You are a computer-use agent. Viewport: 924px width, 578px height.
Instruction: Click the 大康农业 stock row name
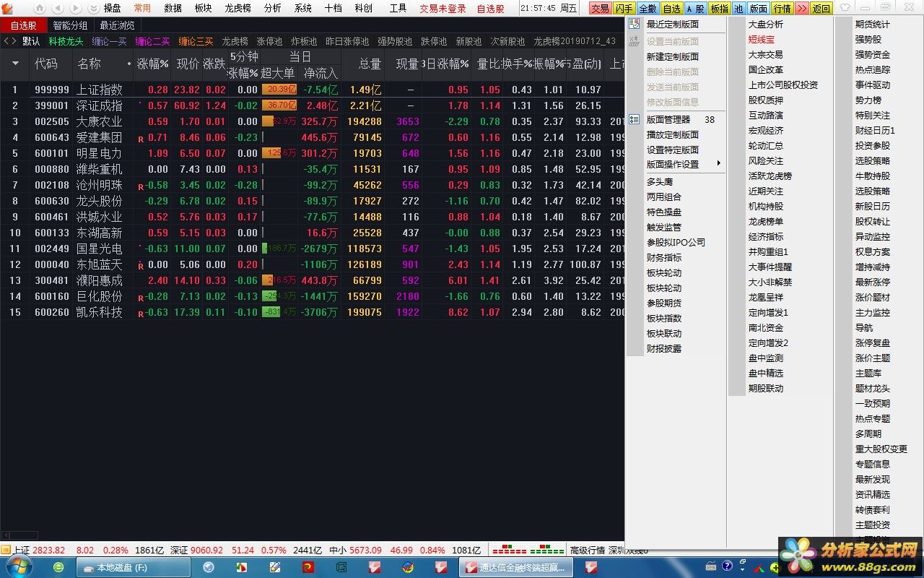coord(100,121)
